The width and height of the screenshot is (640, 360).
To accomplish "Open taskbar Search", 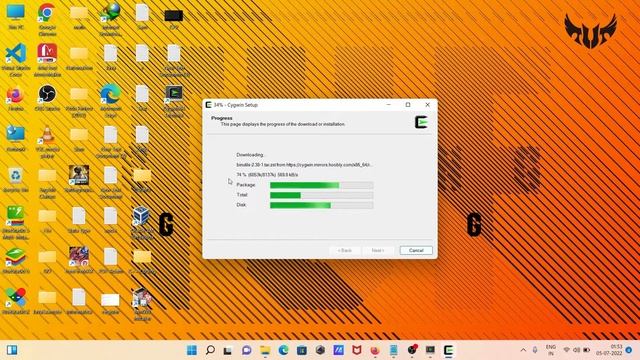I will click(x=210, y=350).
